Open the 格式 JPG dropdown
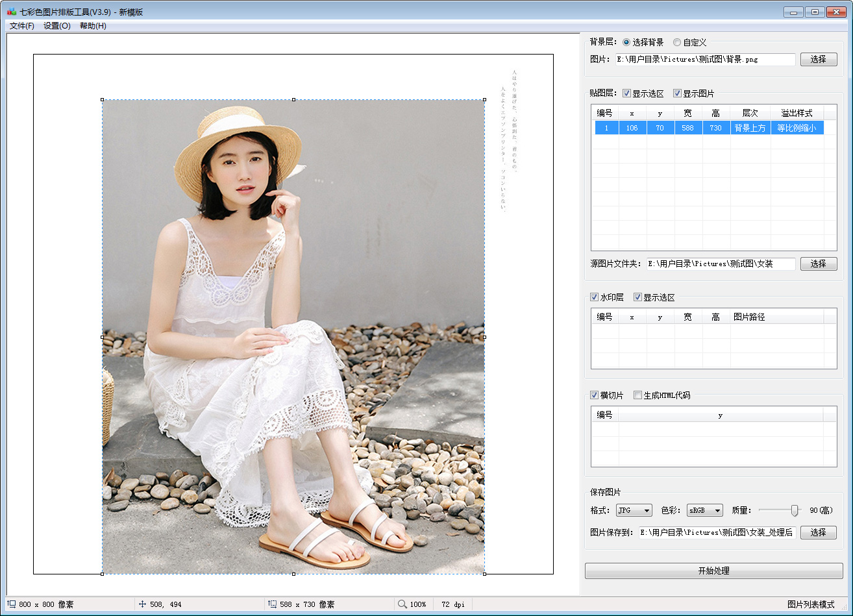 click(634, 511)
